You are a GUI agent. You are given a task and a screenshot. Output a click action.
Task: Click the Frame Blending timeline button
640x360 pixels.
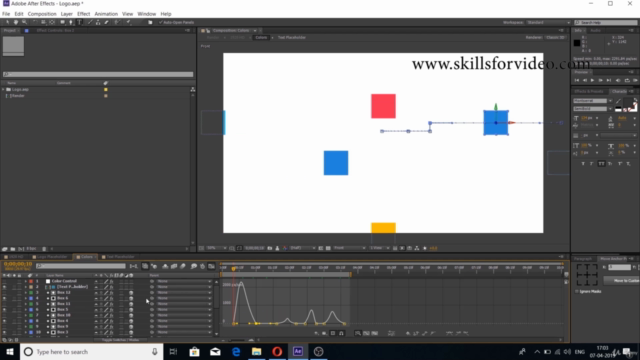(x=174, y=266)
